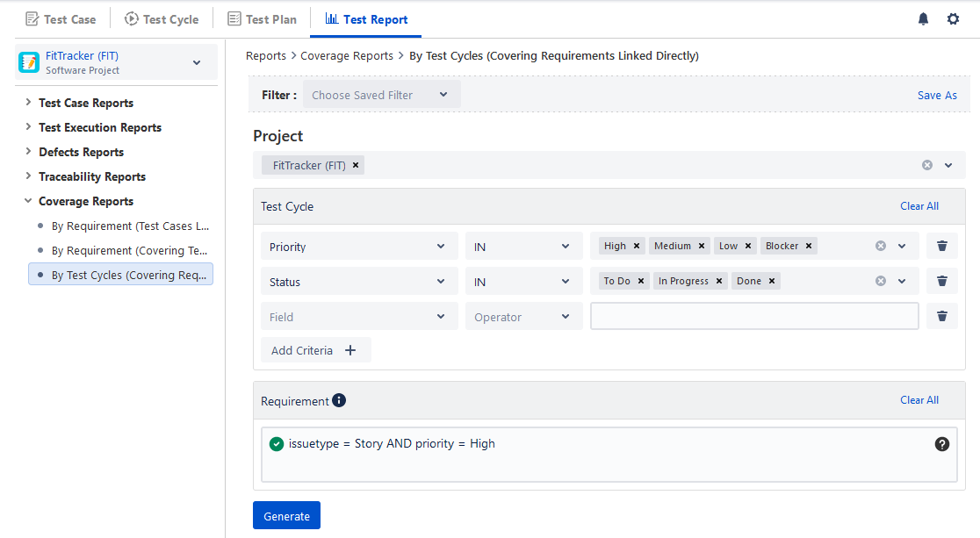The width and height of the screenshot is (980, 538).
Task: Select the Test Report tab
Action: [366, 19]
